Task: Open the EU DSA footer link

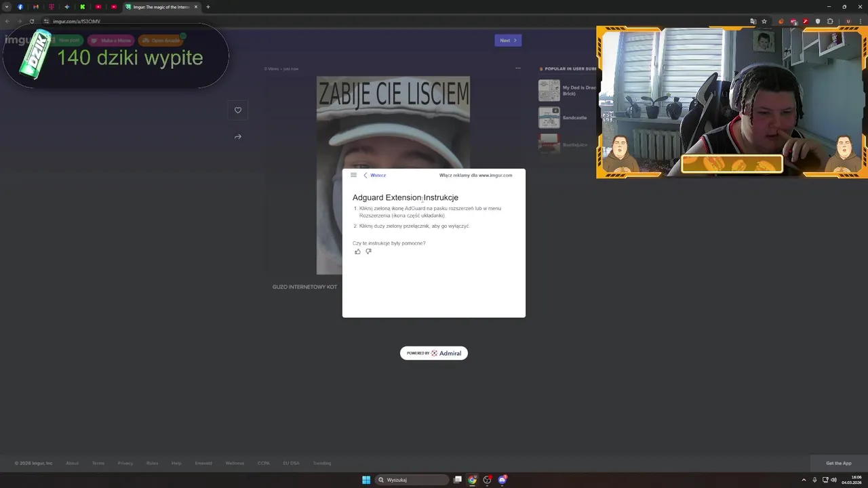Action: pos(291,463)
